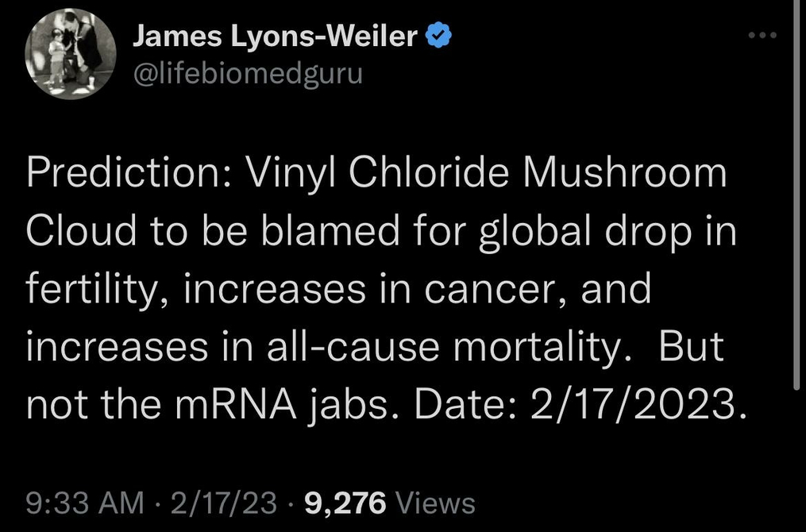Open the three-dot more options menu
The width and height of the screenshot is (806, 532).
coord(765,37)
